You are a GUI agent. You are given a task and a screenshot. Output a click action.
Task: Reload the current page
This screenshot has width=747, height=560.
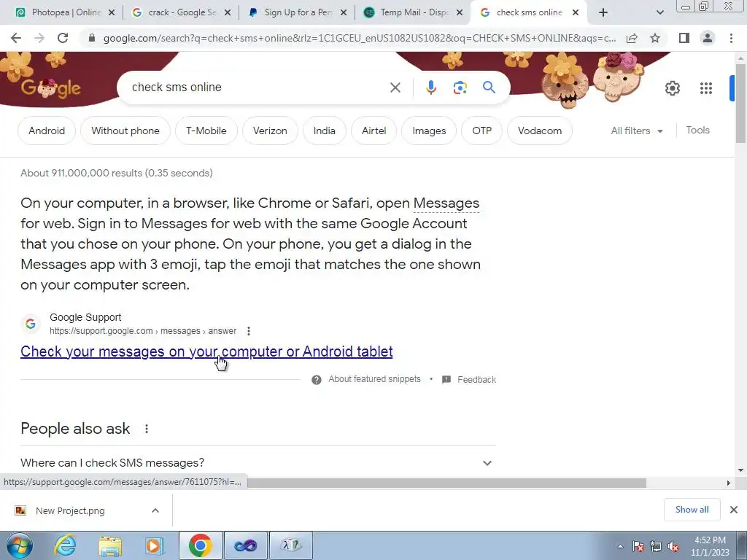coord(63,38)
